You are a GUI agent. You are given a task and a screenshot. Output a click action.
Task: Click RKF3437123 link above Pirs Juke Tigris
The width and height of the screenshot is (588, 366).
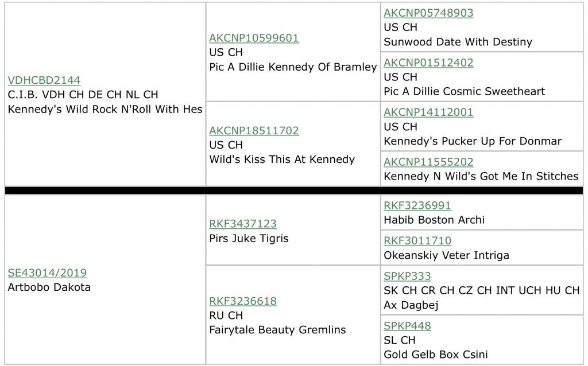[x=243, y=224]
